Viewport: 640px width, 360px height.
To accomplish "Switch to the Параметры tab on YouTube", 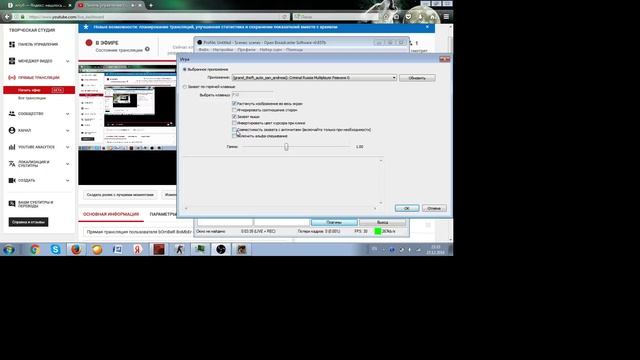I will [x=163, y=214].
